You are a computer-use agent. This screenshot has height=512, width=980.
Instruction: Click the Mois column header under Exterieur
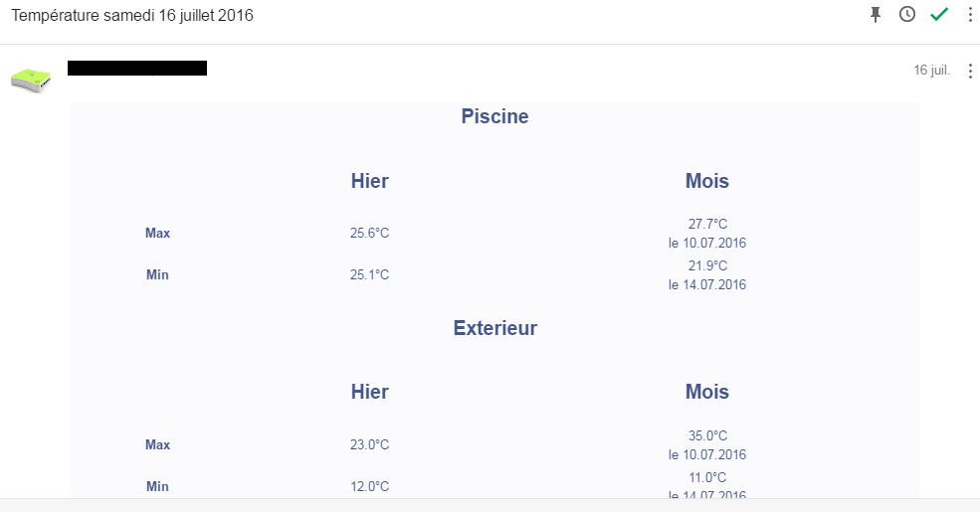point(706,392)
